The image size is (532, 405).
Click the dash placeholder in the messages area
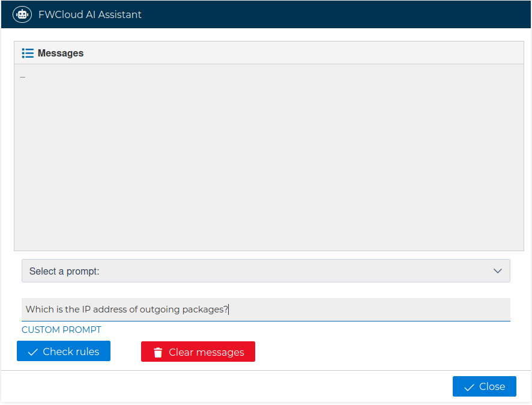point(22,77)
